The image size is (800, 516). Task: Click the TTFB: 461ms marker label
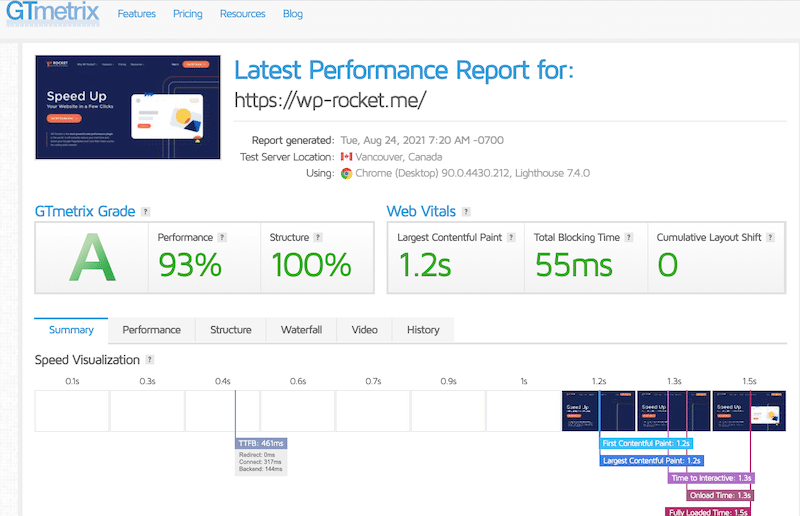pyautogui.click(x=261, y=443)
